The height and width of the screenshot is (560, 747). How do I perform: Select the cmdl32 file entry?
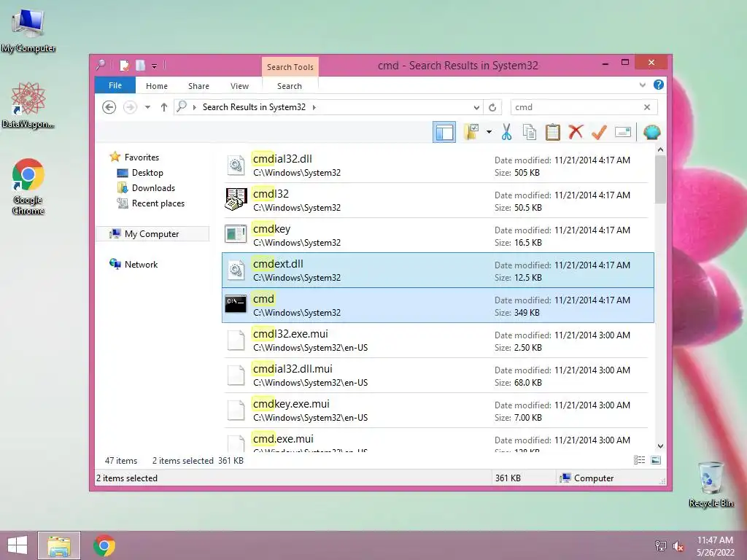[438, 201]
